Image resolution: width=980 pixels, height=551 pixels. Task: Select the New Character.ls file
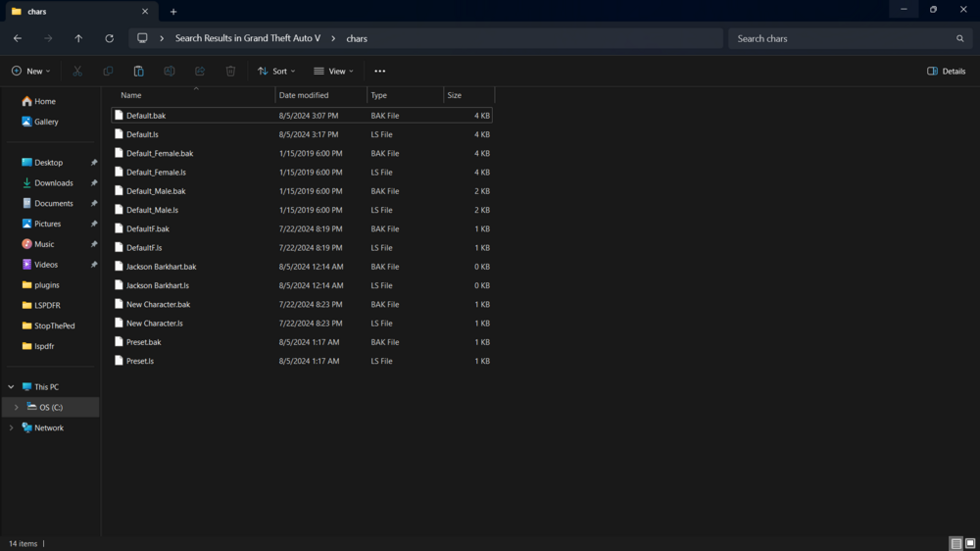pos(302,324)
